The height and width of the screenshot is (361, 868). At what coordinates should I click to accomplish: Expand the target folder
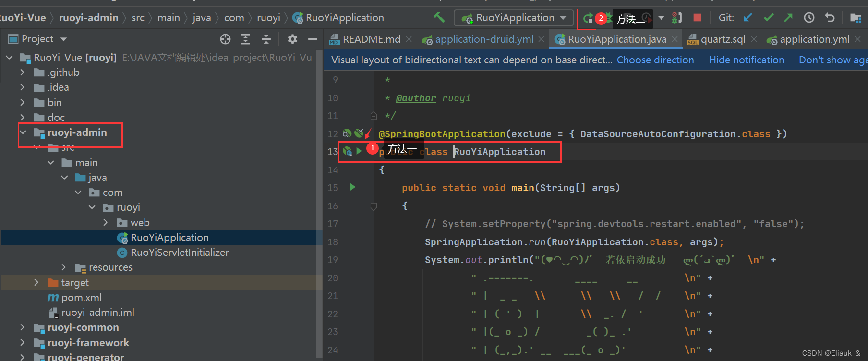[36, 283]
